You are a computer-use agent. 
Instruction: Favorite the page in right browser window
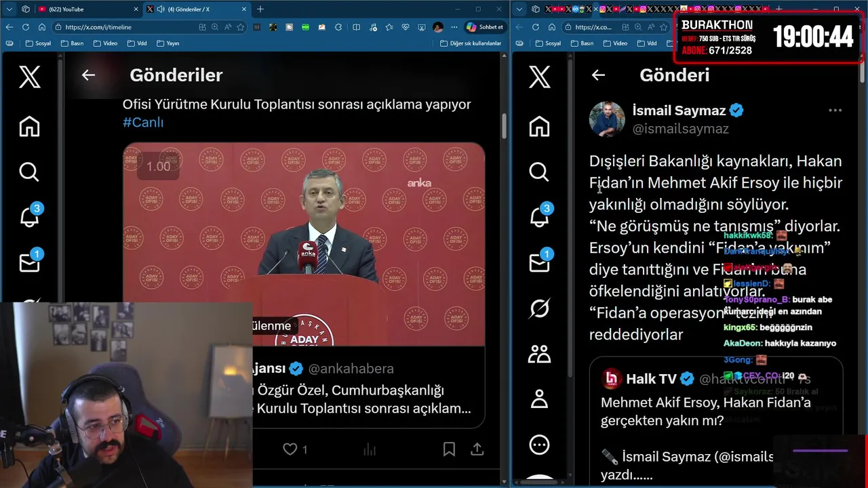[664, 27]
